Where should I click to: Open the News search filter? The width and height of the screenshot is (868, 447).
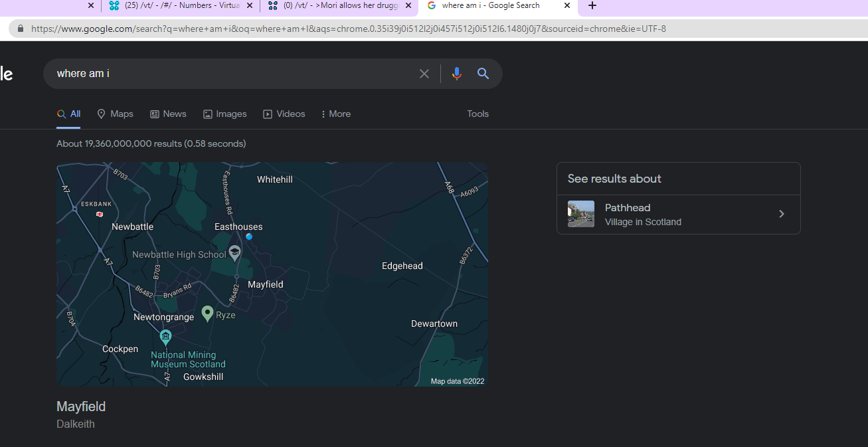tap(168, 114)
